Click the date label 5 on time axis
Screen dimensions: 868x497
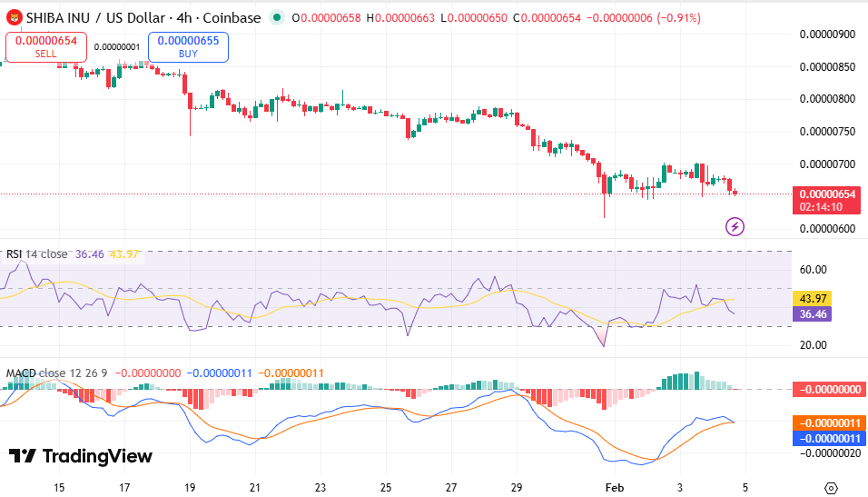click(745, 488)
